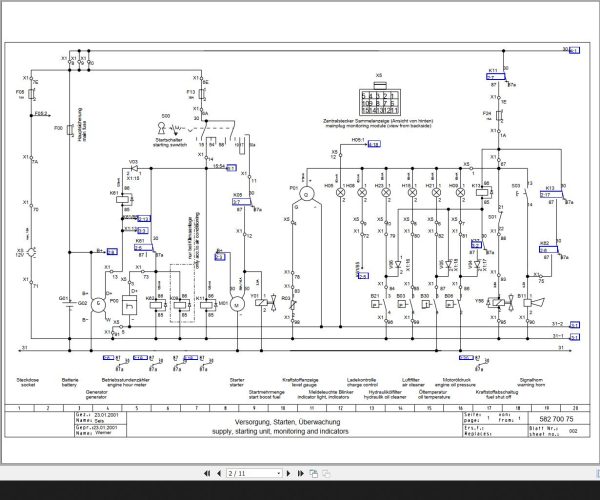This screenshot has width=600, height=500.
Task: Click the 'Luftfilter air cleaner' label
Action: (413, 382)
